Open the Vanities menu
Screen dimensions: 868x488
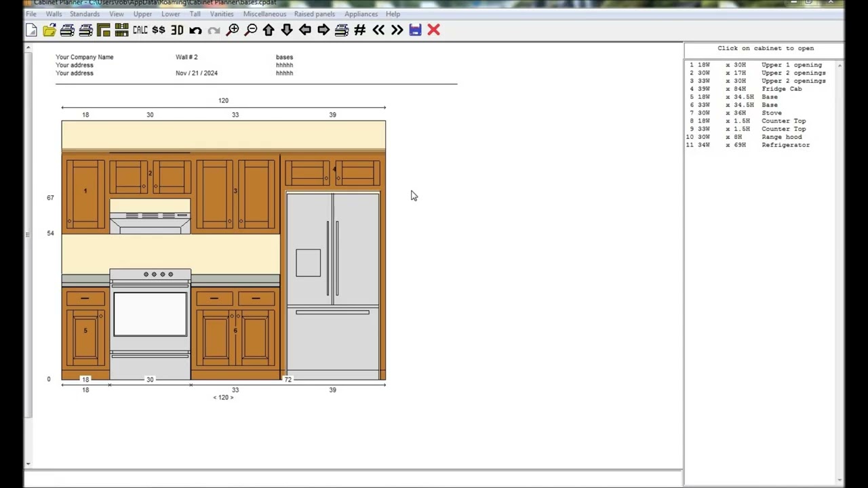tap(222, 14)
